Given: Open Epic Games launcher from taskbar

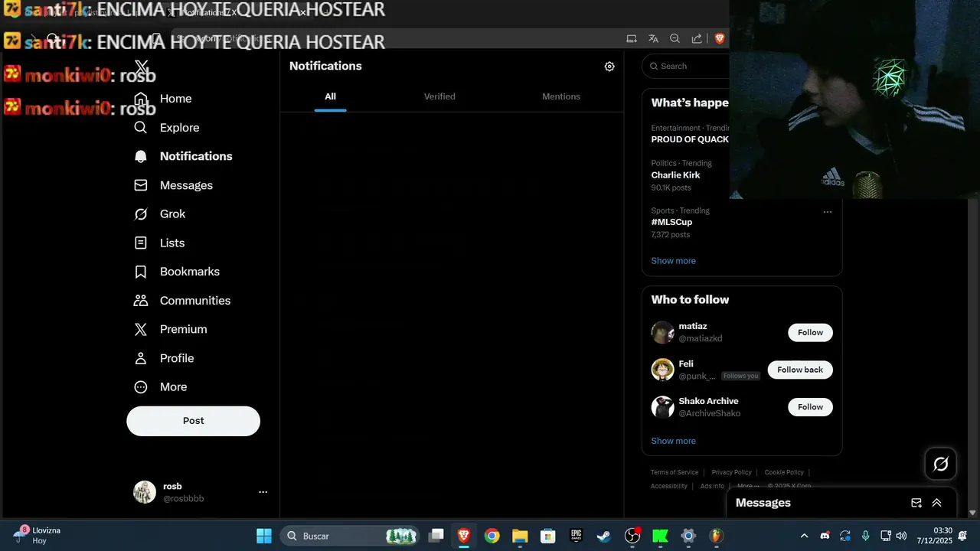Looking at the screenshot, I should [x=576, y=536].
